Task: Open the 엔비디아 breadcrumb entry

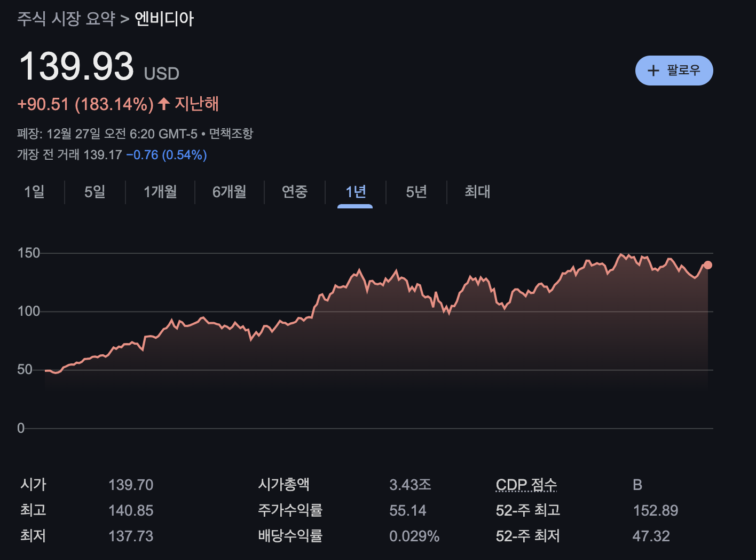Action: pyautogui.click(x=166, y=18)
